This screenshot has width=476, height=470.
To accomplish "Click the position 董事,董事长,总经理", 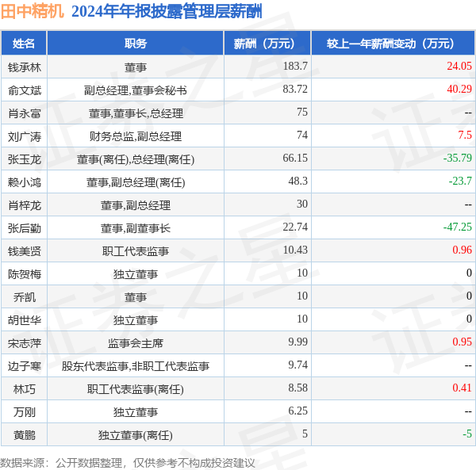I will coord(136,113).
